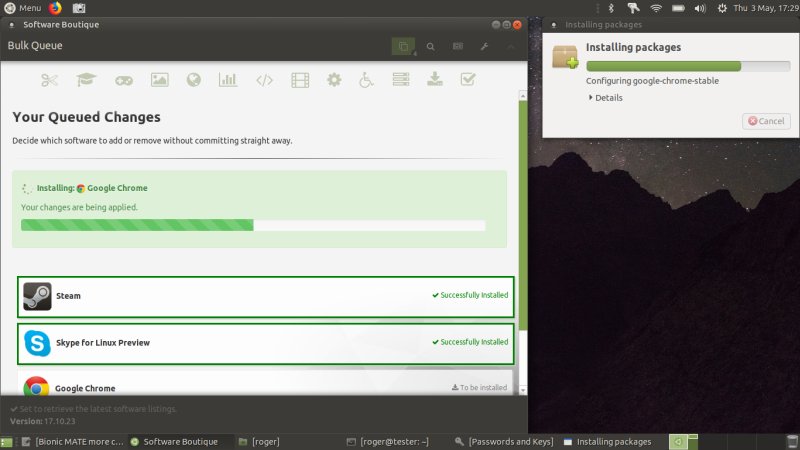Open the More Software download icon

tap(435, 79)
